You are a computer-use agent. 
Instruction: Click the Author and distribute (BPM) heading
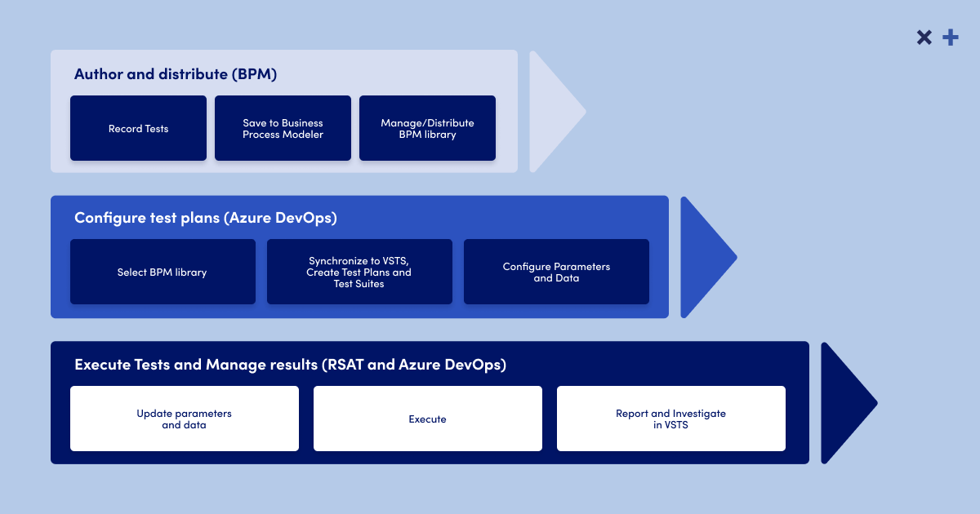click(176, 74)
